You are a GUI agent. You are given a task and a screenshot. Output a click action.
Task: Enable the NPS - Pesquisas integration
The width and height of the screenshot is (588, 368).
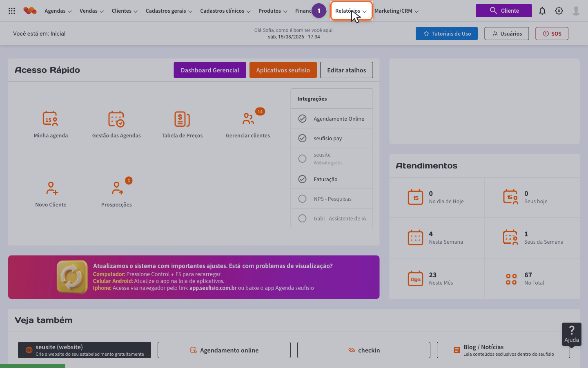302,199
